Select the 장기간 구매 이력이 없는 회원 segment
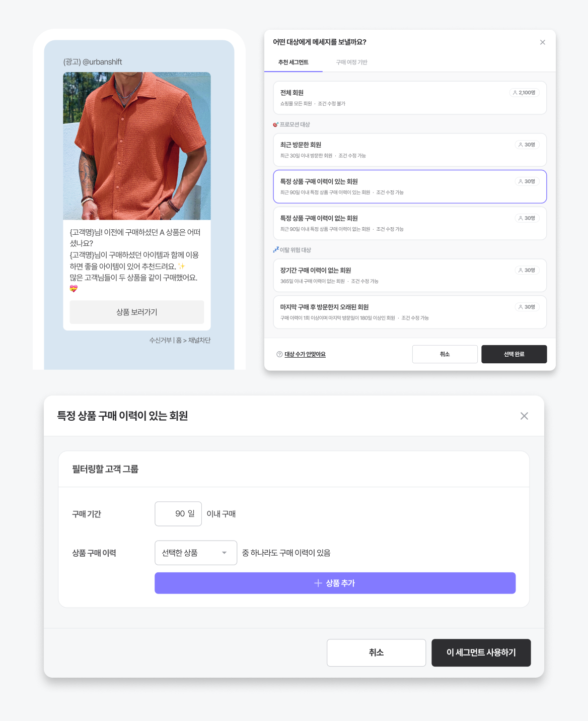Viewport: 588px width, 721px height. [x=393, y=275]
